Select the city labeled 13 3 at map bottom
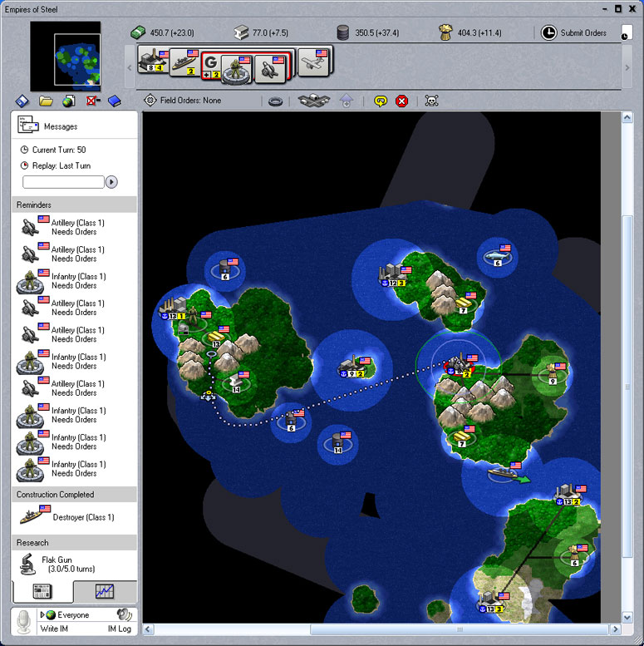The height and width of the screenshot is (646, 644). 491,602
